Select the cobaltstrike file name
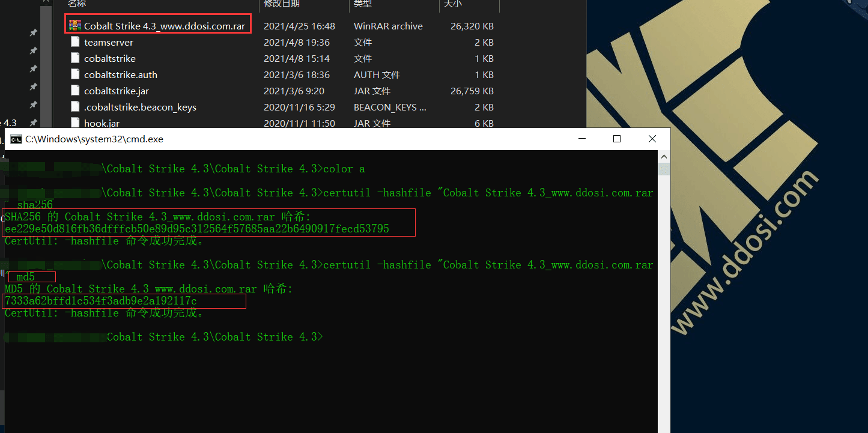Screen dimensions: 868x433 coord(110,58)
